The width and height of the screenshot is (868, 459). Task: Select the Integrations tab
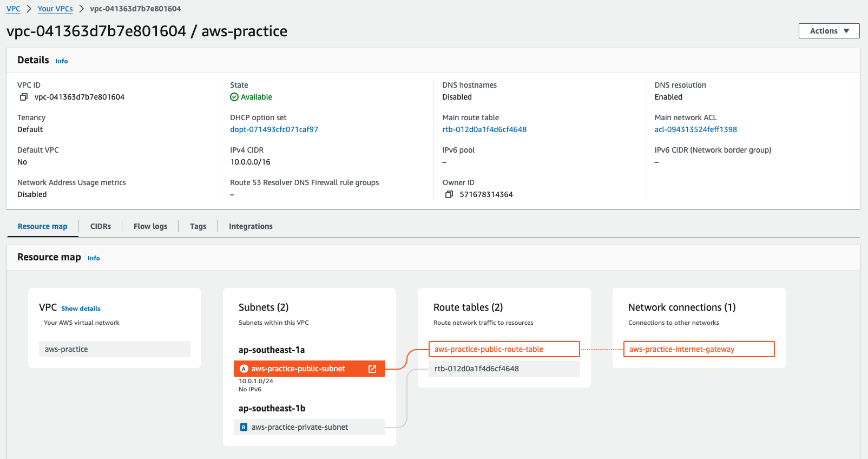coord(251,226)
